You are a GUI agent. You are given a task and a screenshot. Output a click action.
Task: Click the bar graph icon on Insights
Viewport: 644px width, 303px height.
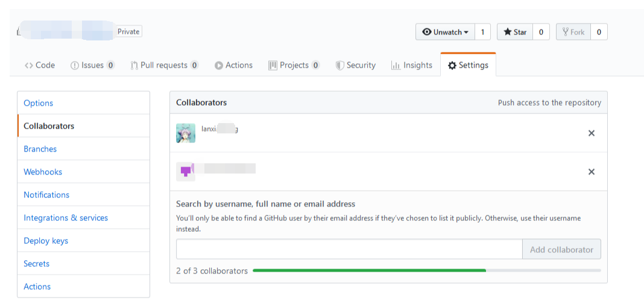click(396, 65)
